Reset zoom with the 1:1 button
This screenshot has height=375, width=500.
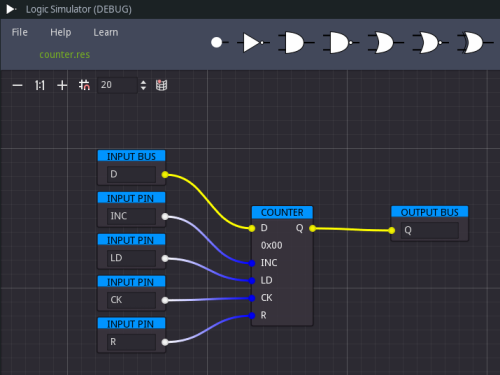[x=40, y=85]
